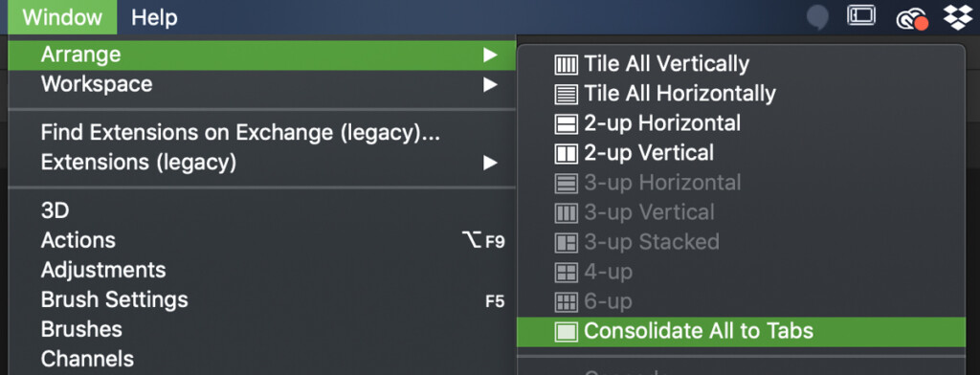Expand the Extensions (legacy) submenu arrow

(490, 164)
